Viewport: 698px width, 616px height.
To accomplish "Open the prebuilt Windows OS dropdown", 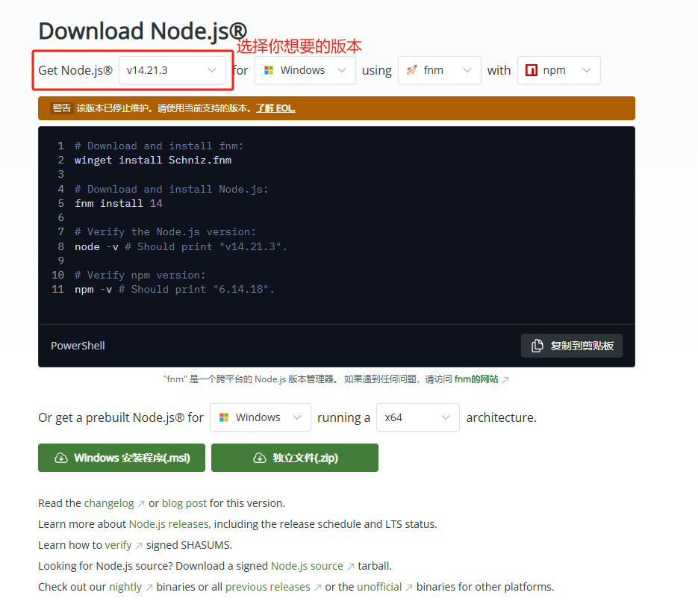I will click(261, 417).
